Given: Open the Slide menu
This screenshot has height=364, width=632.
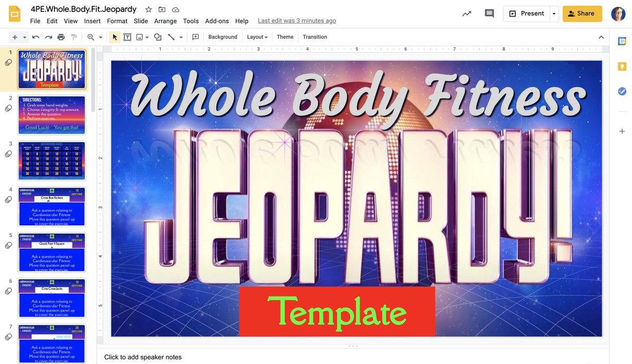Looking at the screenshot, I should point(141,21).
